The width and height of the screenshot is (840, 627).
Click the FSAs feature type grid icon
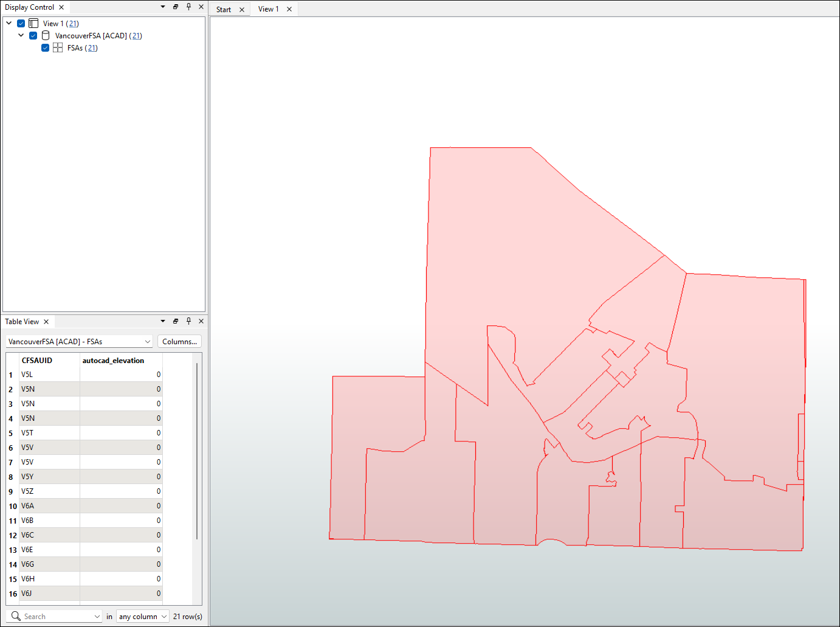click(58, 47)
